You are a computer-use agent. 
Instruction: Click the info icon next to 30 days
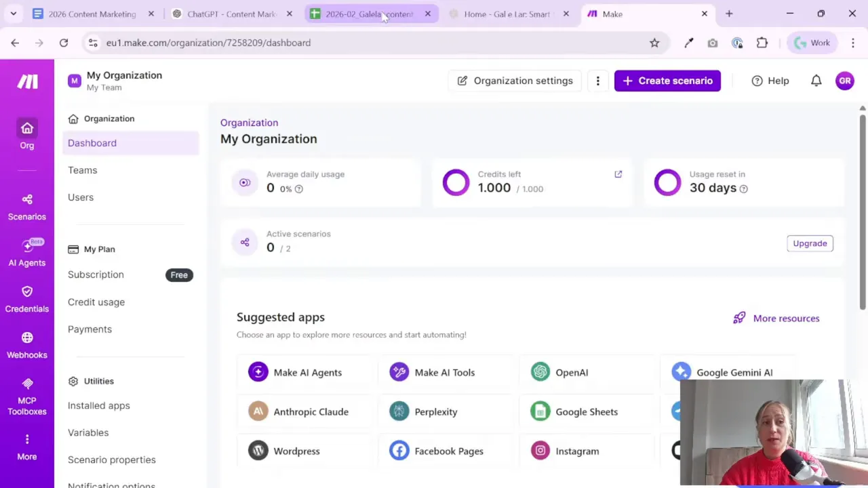click(744, 189)
